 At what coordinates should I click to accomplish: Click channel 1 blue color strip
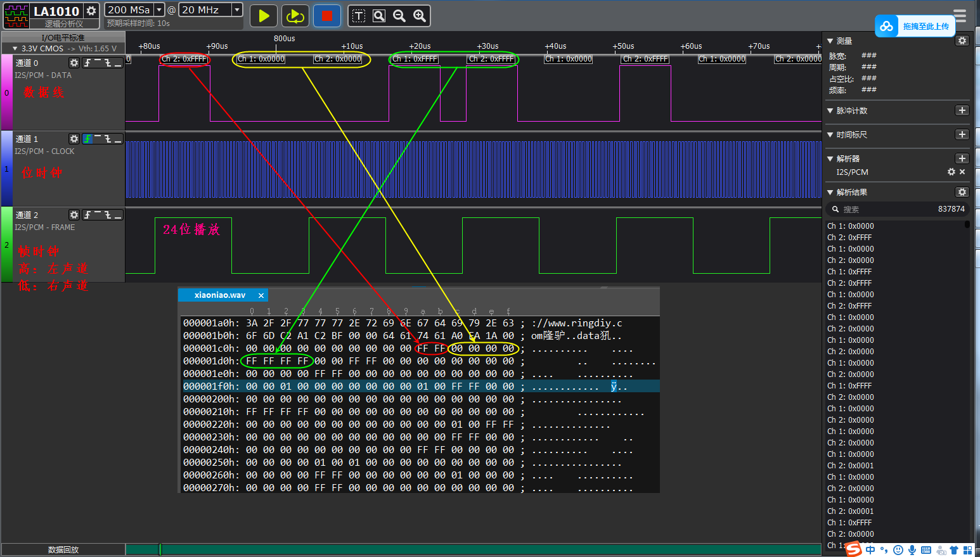click(6, 168)
